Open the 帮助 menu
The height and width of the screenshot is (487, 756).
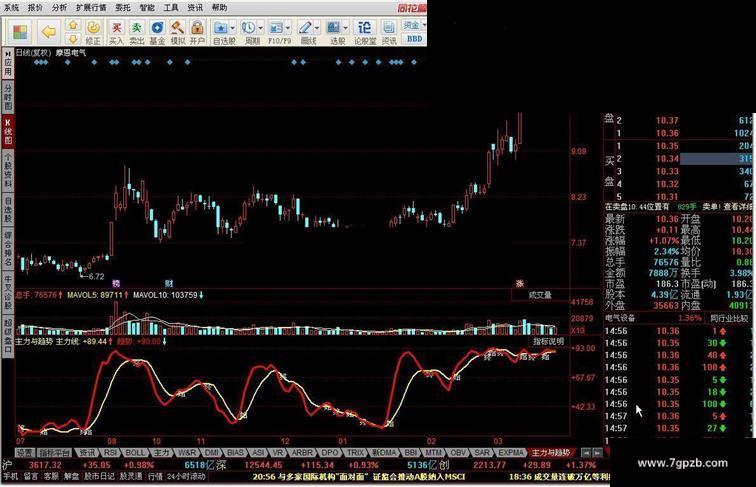click(219, 8)
